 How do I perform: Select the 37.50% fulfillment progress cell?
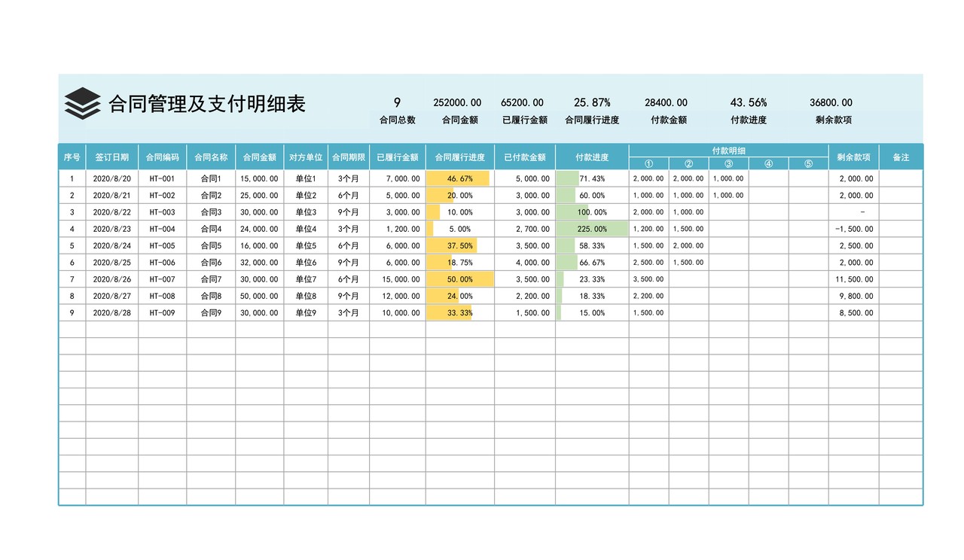tap(460, 245)
